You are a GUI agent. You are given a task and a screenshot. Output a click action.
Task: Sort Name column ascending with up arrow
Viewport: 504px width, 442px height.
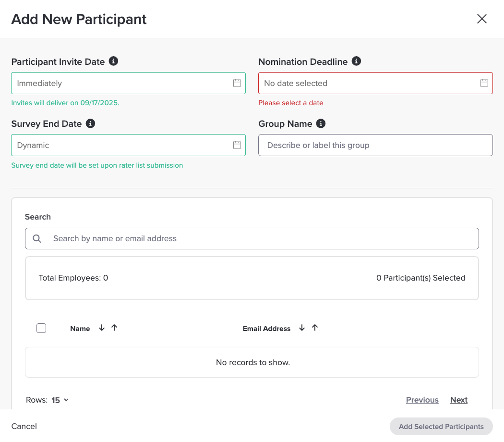pyautogui.click(x=114, y=328)
